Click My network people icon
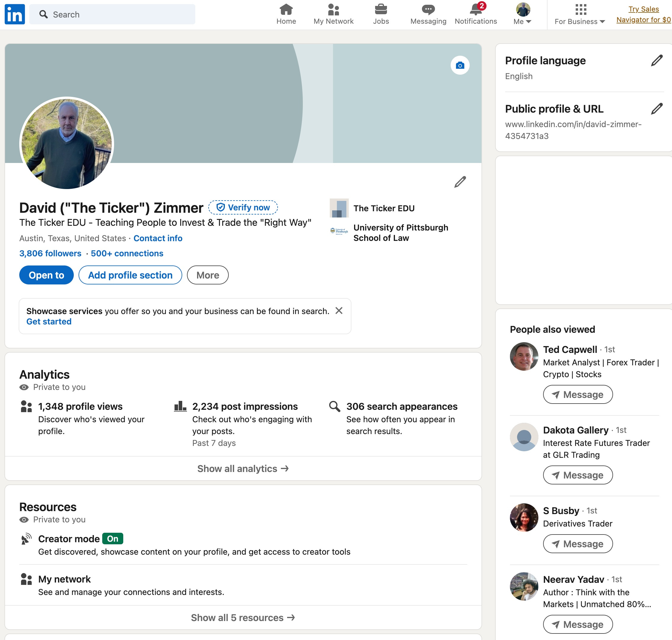 pyautogui.click(x=26, y=579)
